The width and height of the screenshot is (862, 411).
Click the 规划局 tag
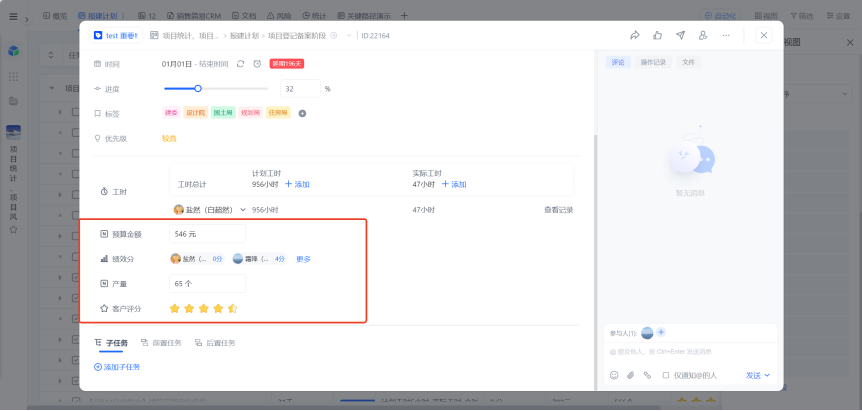pyautogui.click(x=251, y=113)
